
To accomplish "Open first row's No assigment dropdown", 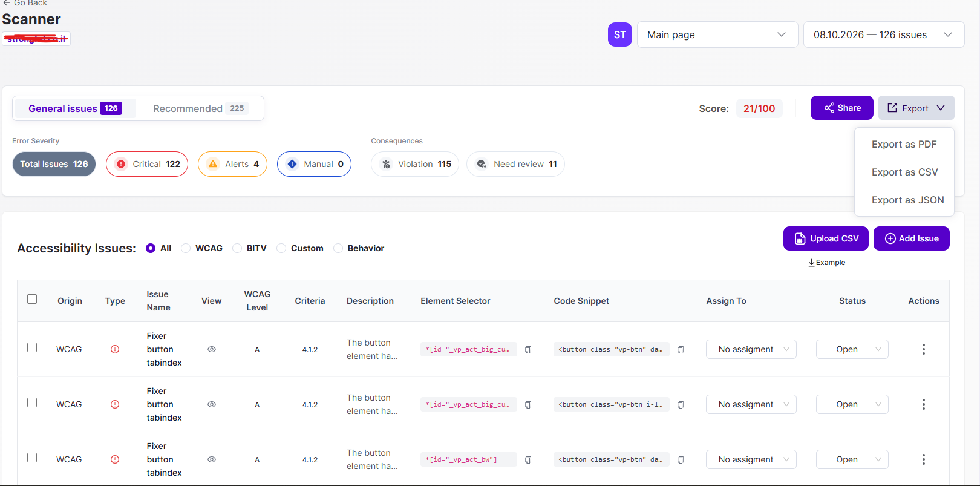I will [x=751, y=349].
